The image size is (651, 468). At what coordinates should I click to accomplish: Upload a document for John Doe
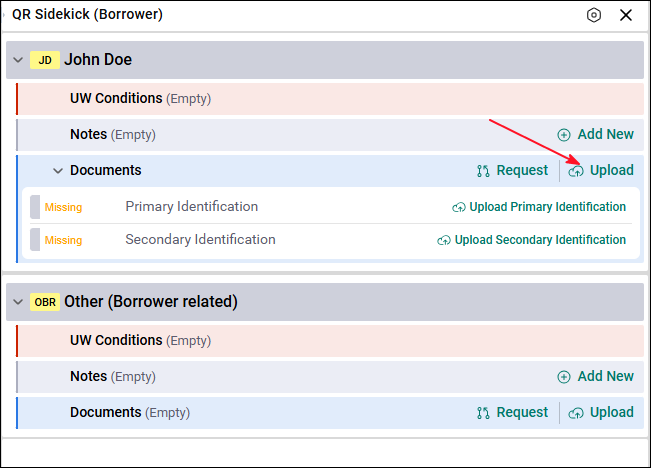point(601,171)
